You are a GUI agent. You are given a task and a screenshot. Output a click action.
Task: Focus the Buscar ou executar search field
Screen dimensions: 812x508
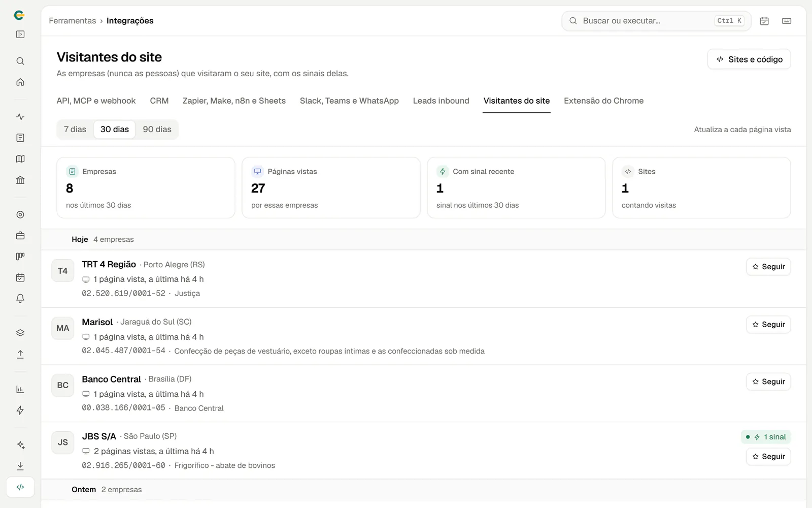(x=656, y=21)
